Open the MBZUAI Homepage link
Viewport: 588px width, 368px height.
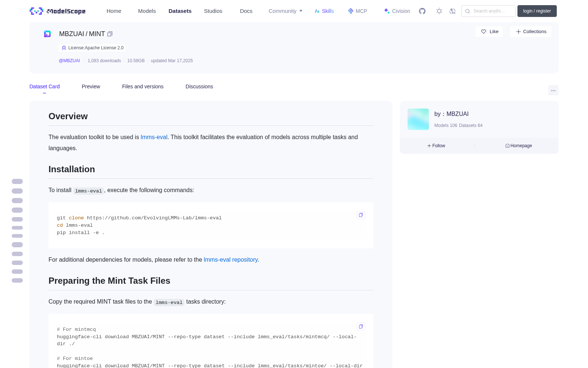[519, 146]
